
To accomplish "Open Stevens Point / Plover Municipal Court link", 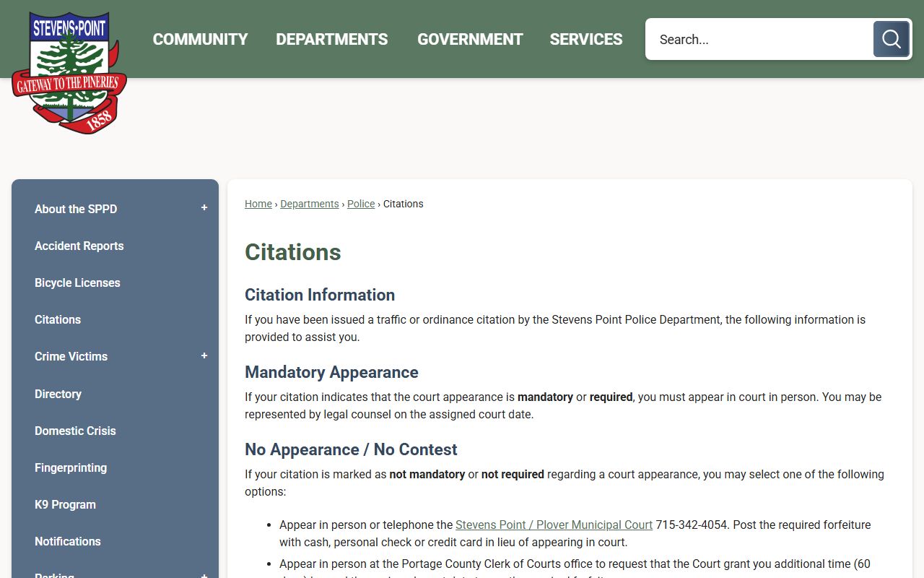I will pyautogui.click(x=554, y=525).
